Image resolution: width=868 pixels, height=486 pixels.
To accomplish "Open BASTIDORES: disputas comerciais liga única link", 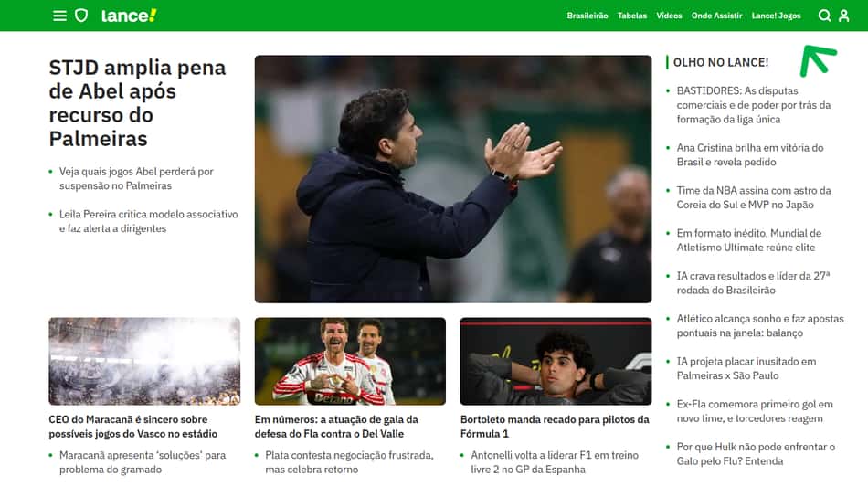I will click(x=754, y=105).
